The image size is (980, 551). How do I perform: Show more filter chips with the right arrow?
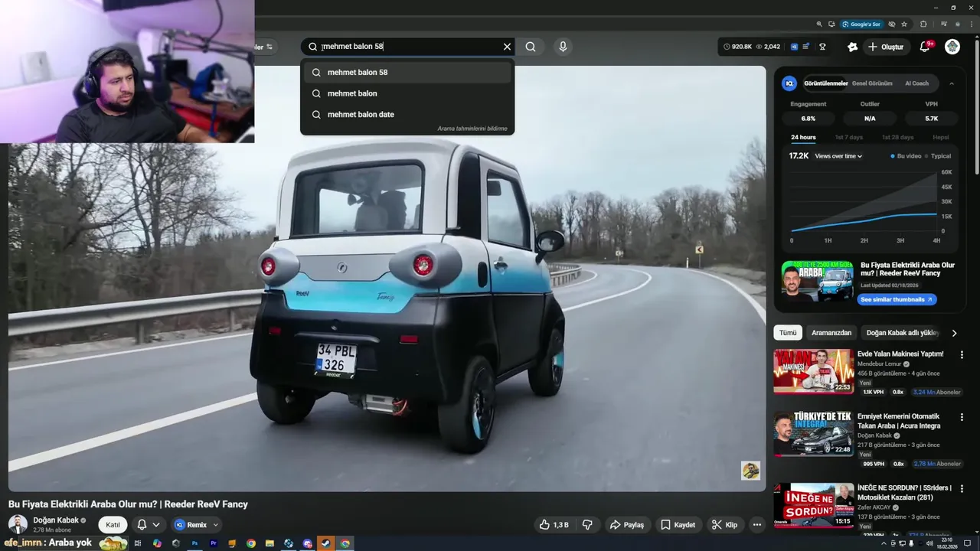954,333
